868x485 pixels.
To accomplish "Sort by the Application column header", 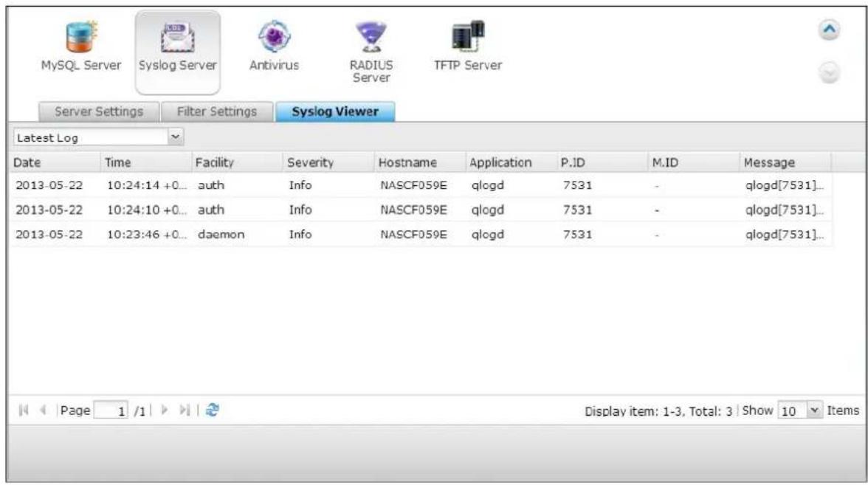I will [511, 162].
